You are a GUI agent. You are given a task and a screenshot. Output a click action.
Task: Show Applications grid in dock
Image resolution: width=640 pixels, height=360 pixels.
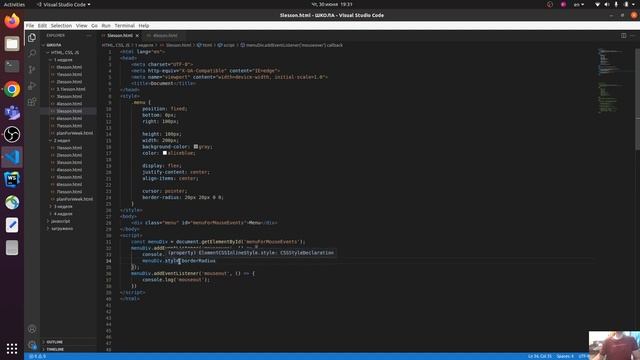click(12, 348)
